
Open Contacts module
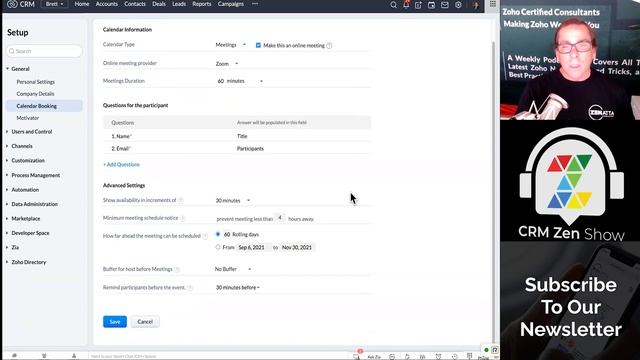(135, 4)
